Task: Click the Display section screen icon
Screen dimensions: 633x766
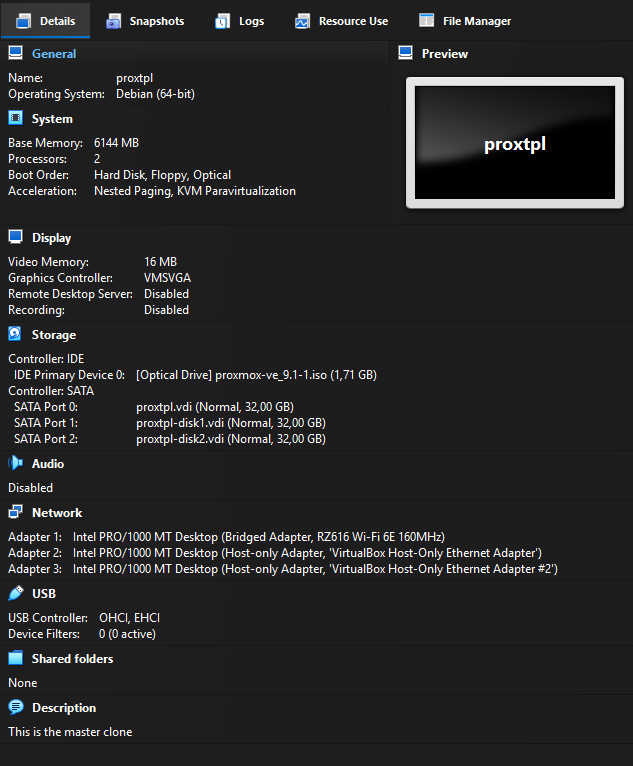Action: click(16, 237)
